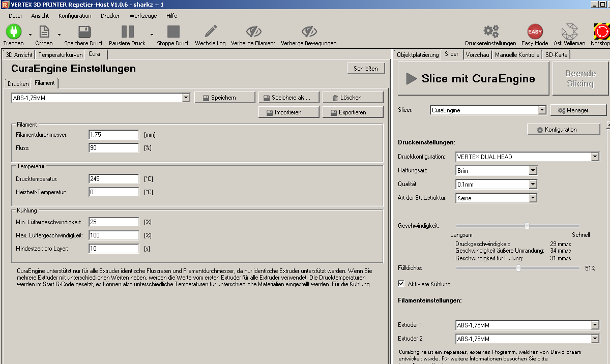610x364 pixels.
Task: Click the Importieren button
Action: click(288, 112)
